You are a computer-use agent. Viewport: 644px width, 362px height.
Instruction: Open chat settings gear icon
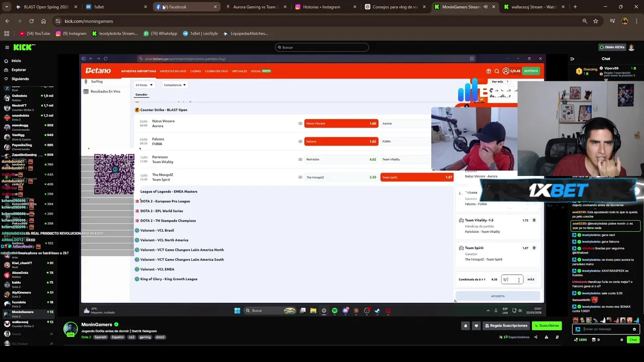tap(621, 340)
